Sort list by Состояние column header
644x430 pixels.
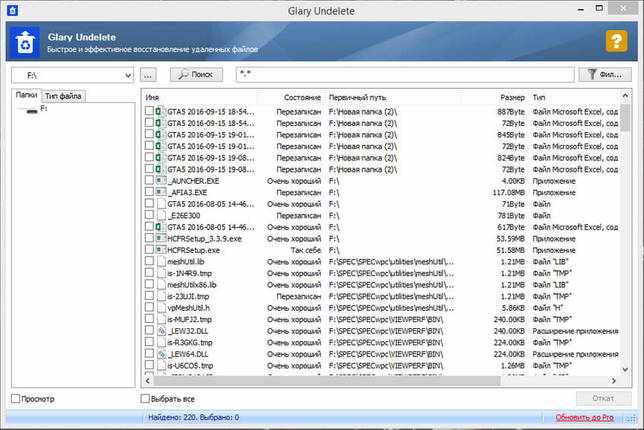pyautogui.click(x=302, y=97)
